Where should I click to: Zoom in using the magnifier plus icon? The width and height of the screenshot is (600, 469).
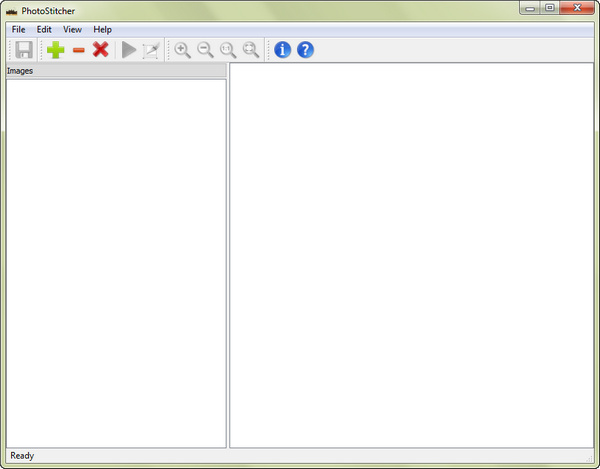(x=182, y=50)
